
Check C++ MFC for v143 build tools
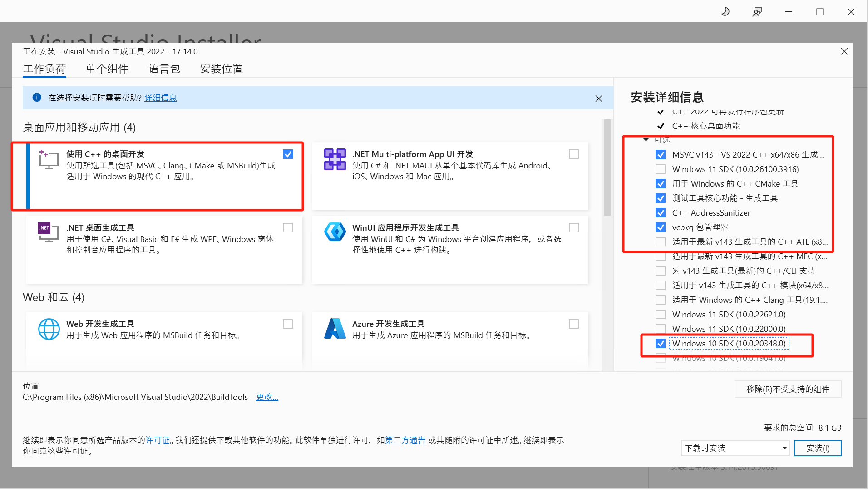661,256
